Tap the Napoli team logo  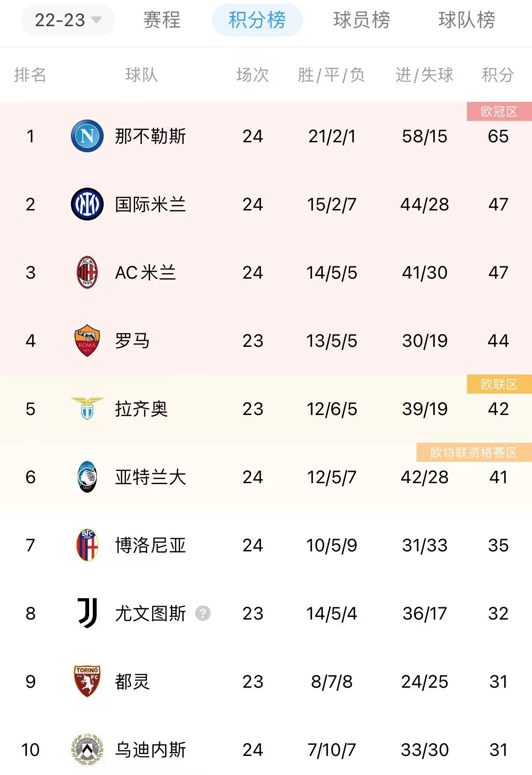click(x=87, y=136)
